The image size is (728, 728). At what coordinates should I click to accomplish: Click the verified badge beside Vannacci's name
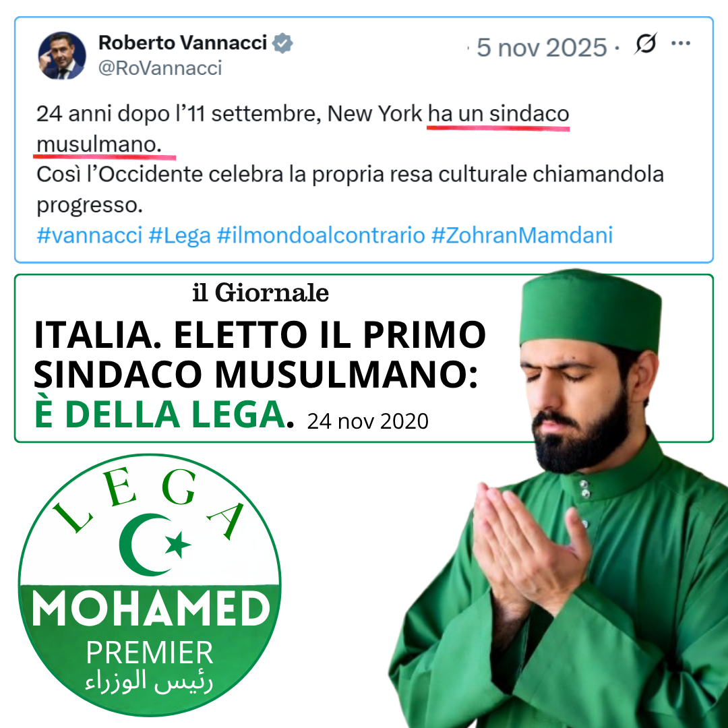pyautogui.click(x=282, y=43)
